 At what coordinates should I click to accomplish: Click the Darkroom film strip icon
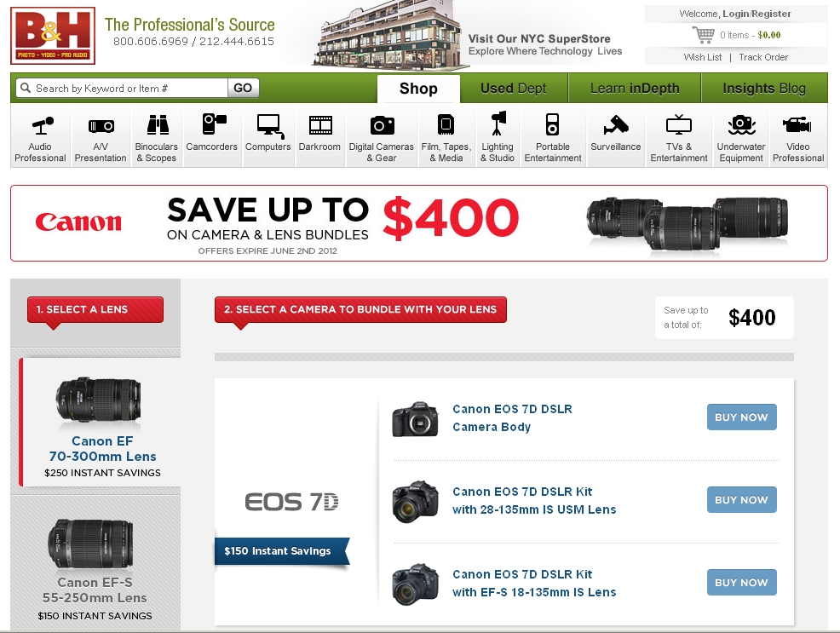click(320, 125)
